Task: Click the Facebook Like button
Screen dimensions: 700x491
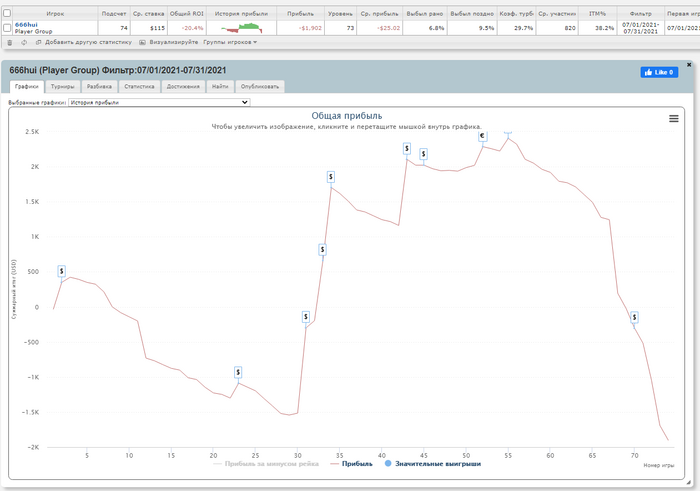Action: pos(659,72)
